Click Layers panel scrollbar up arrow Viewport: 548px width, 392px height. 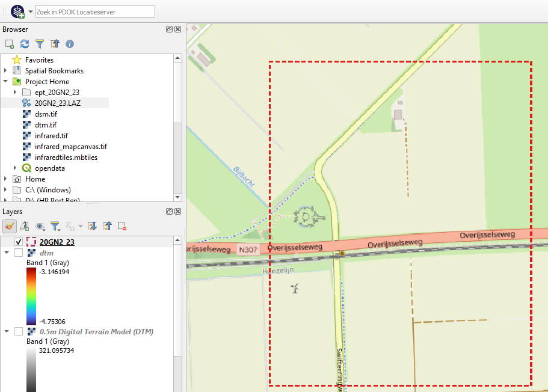177,240
